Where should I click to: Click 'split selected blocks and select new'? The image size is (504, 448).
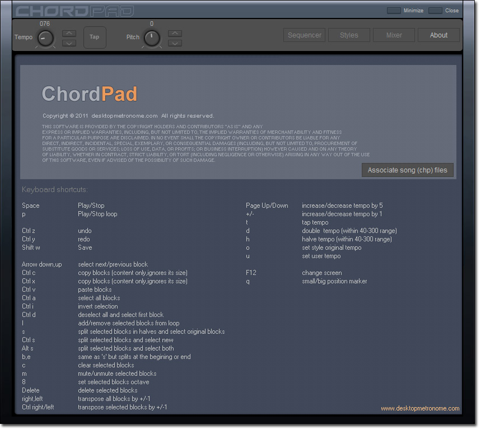125,340
